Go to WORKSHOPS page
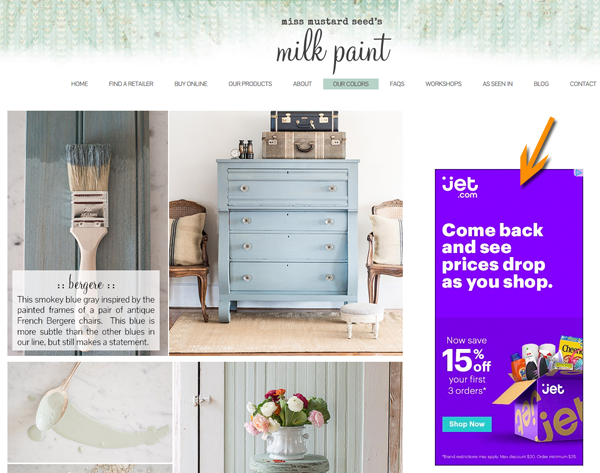The height and width of the screenshot is (473, 600). (x=443, y=84)
